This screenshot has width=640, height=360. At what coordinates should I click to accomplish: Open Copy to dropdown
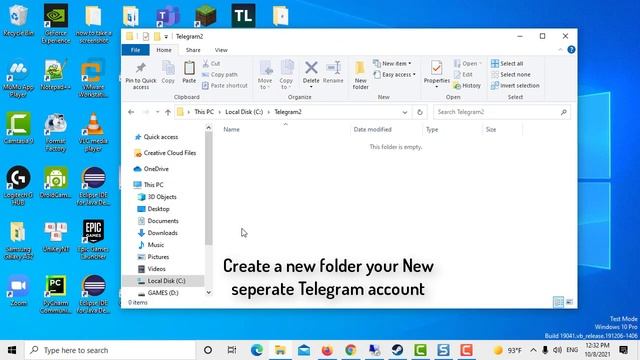tap(286, 75)
